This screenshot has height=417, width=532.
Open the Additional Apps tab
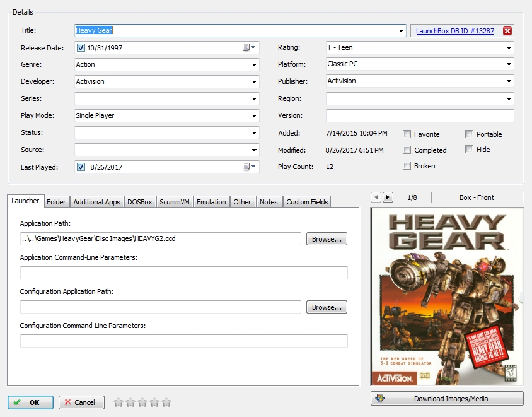[96, 202]
